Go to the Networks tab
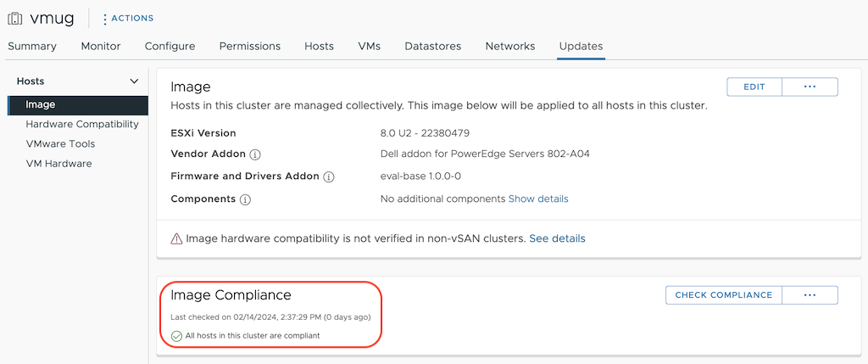The height and width of the screenshot is (364, 868). tap(510, 47)
